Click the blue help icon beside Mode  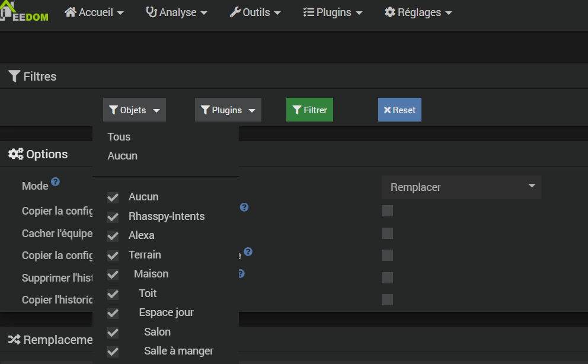55,182
